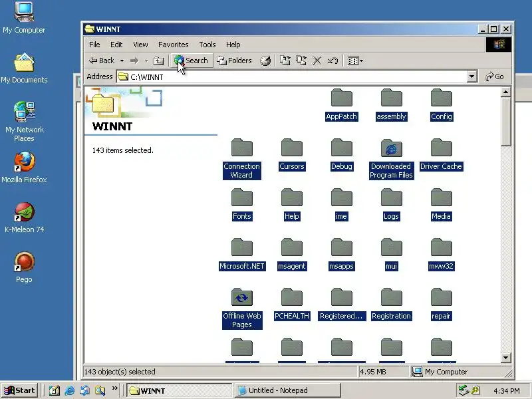The width and height of the screenshot is (532, 399).
Task: Open the Views dropdown button
Action: click(355, 61)
